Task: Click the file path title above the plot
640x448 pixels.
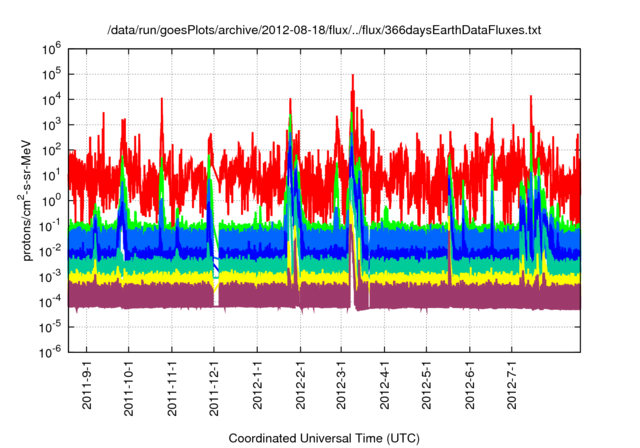Action: (324, 31)
